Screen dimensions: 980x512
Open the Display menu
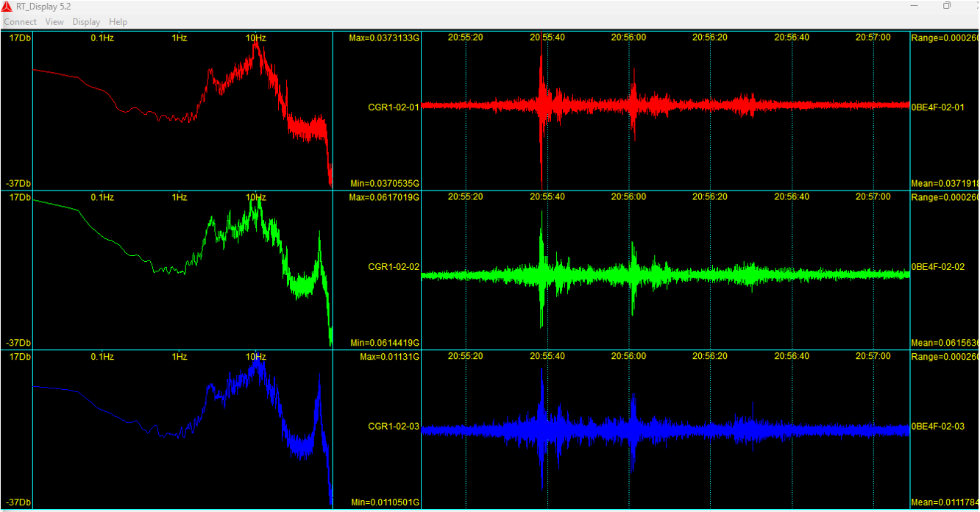[x=86, y=22]
